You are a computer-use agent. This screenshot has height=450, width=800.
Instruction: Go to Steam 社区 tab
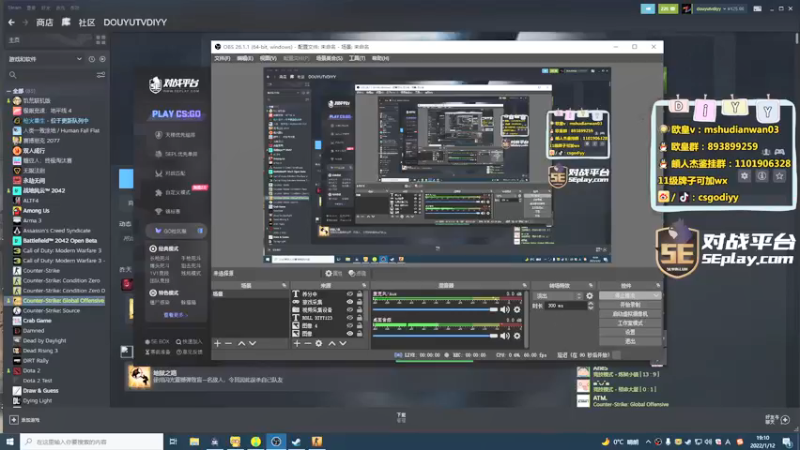pyautogui.click(x=87, y=22)
